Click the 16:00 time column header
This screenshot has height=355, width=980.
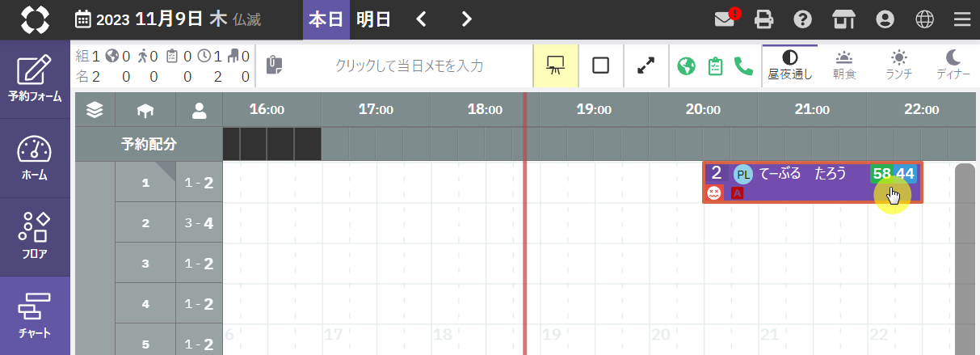point(267,110)
